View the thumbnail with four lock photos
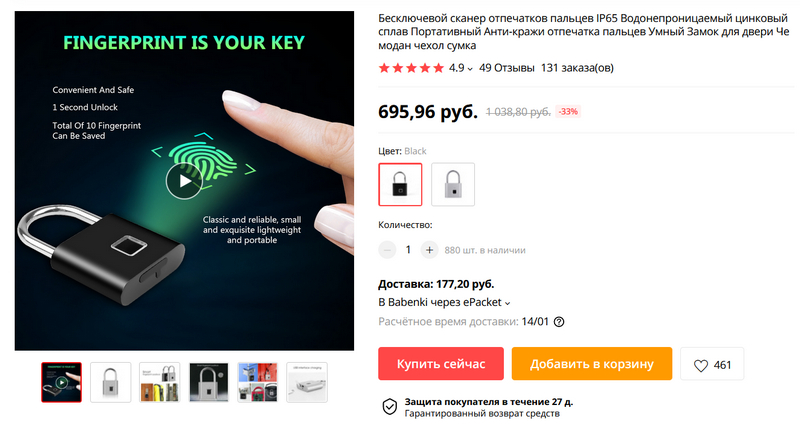The height and width of the screenshot is (433, 800). 160,381
